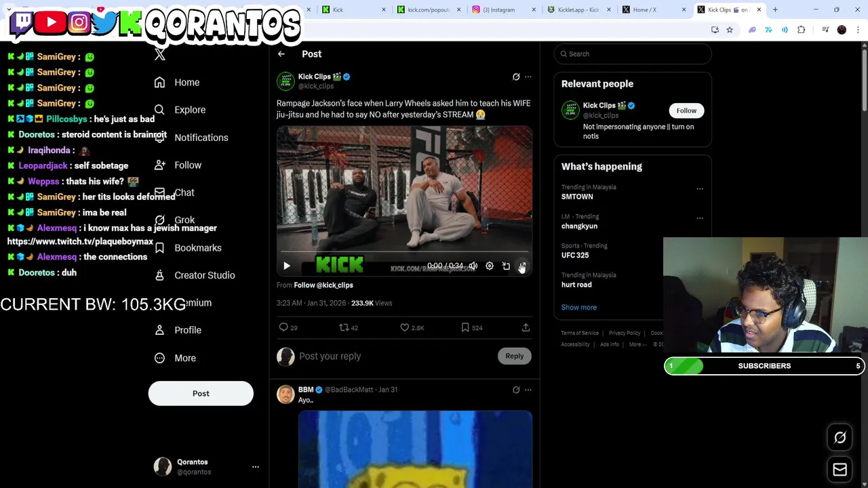Viewport: 868px width, 488px height.
Task: Go to Home in X sidebar
Action: (186, 82)
